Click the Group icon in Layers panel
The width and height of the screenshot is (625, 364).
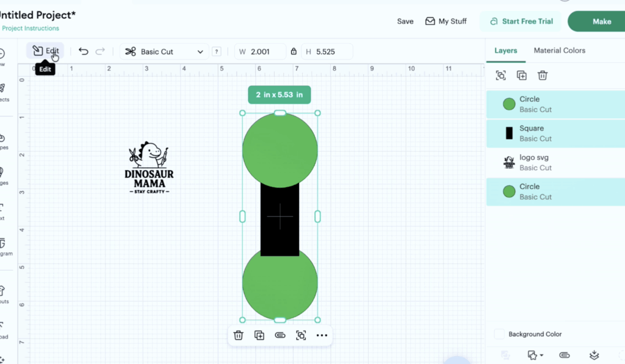click(x=500, y=75)
